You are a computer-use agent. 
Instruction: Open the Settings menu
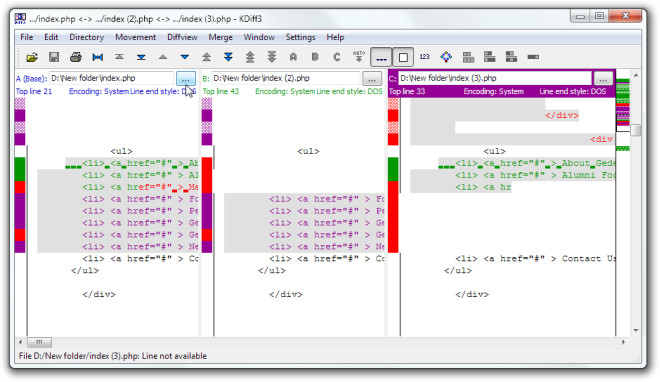301,37
